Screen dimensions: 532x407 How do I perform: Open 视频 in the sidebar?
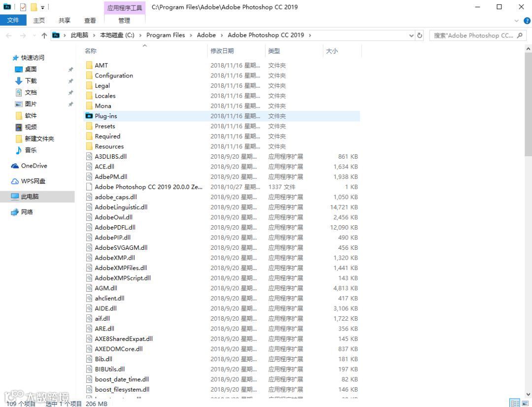point(31,127)
